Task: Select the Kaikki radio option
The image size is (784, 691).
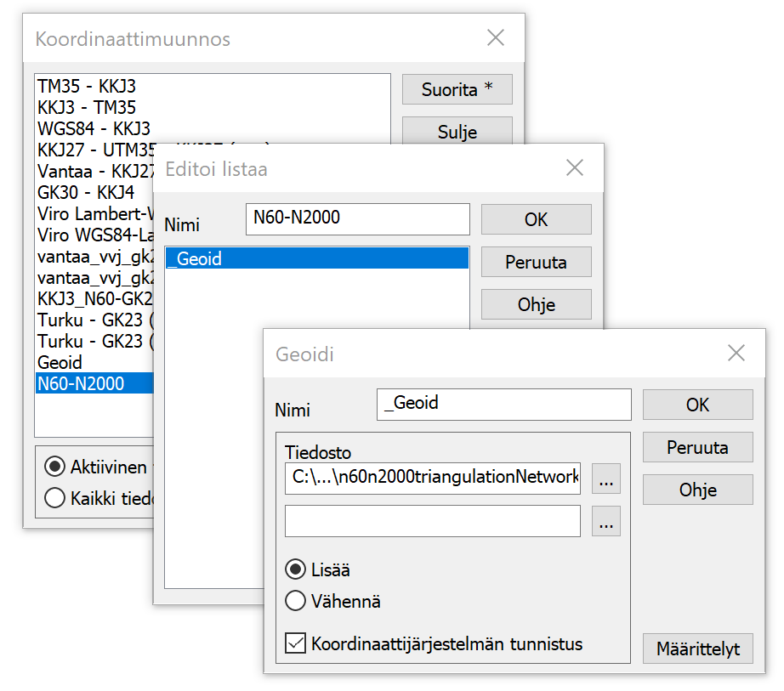Action: coord(55,498)
